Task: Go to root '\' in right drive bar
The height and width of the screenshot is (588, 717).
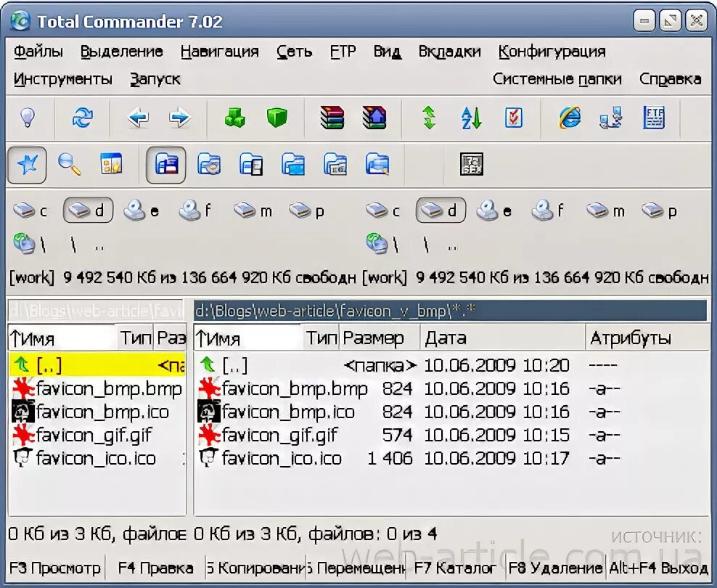Action: coord(426,245)
